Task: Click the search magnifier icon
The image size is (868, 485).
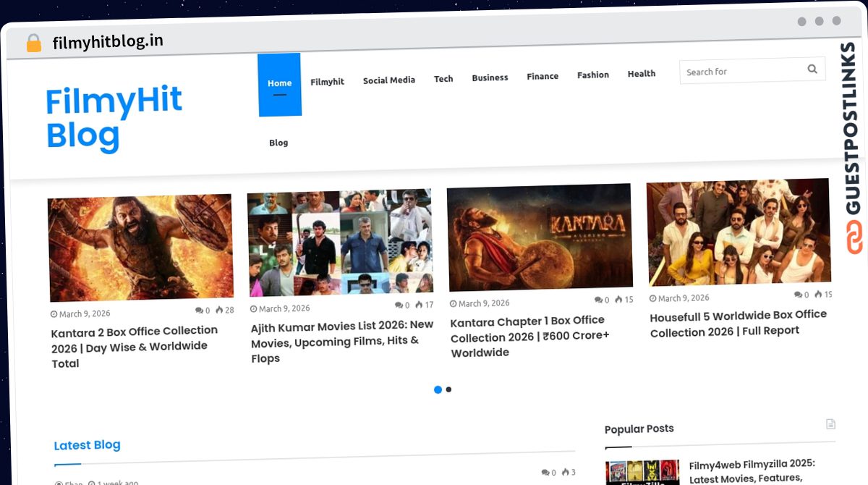Action: [x=812, y=69]
